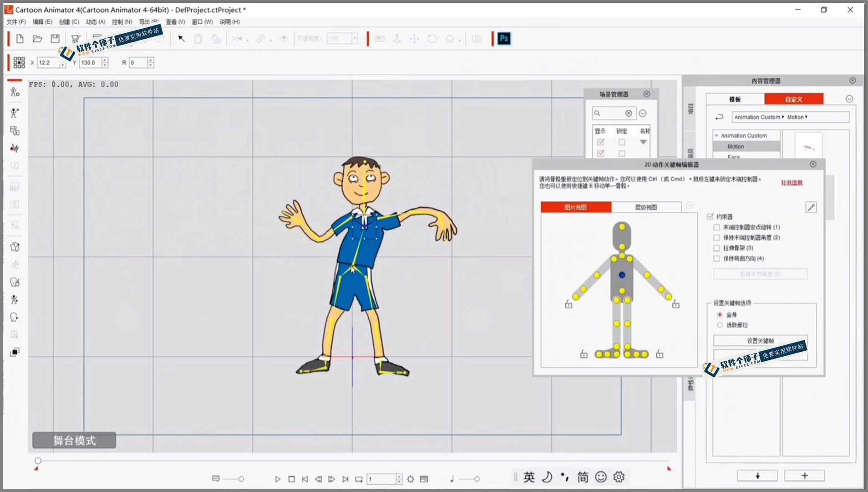The height and width of the screenshot is (492, 868).
Task: Switch to the 层级视图 hierarchy view tab
Action: pyautogui.click(x=646, y=207)
